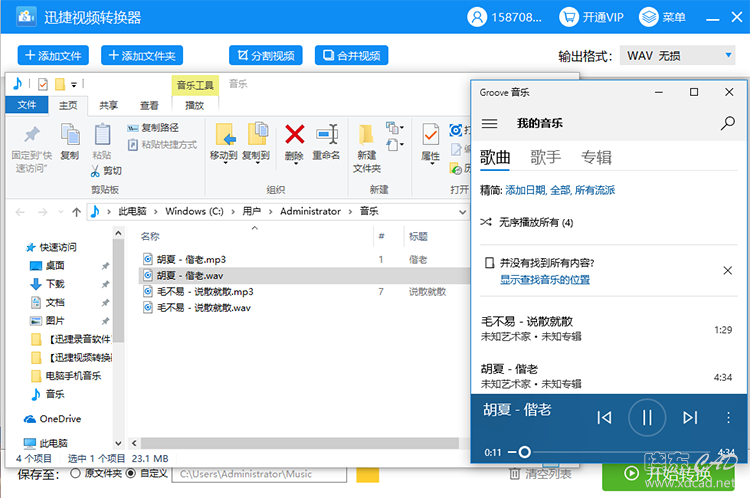Open the 文件 tab in Explorer
This screenshot has height=498, width=750.
click(x=27, y=105)
